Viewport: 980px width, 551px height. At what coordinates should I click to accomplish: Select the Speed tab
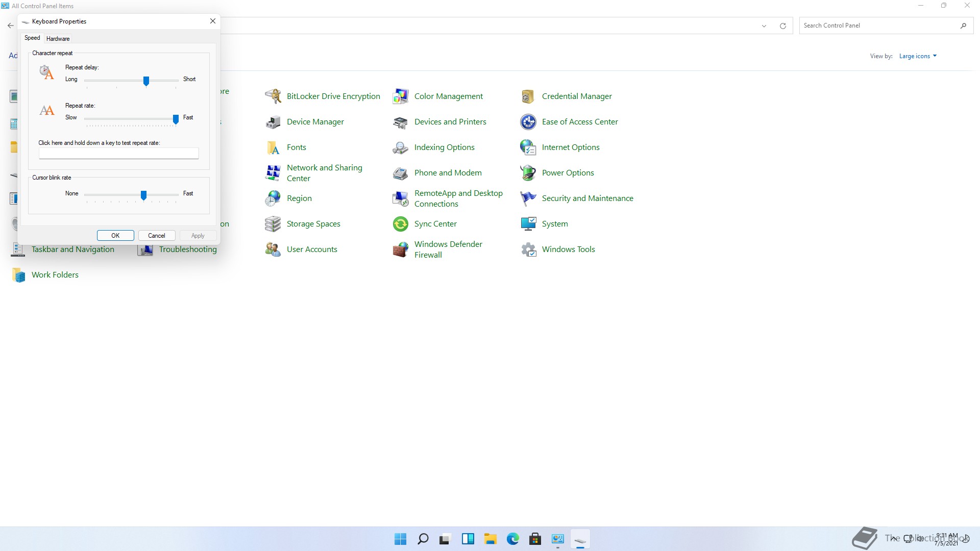coord(32,38)
